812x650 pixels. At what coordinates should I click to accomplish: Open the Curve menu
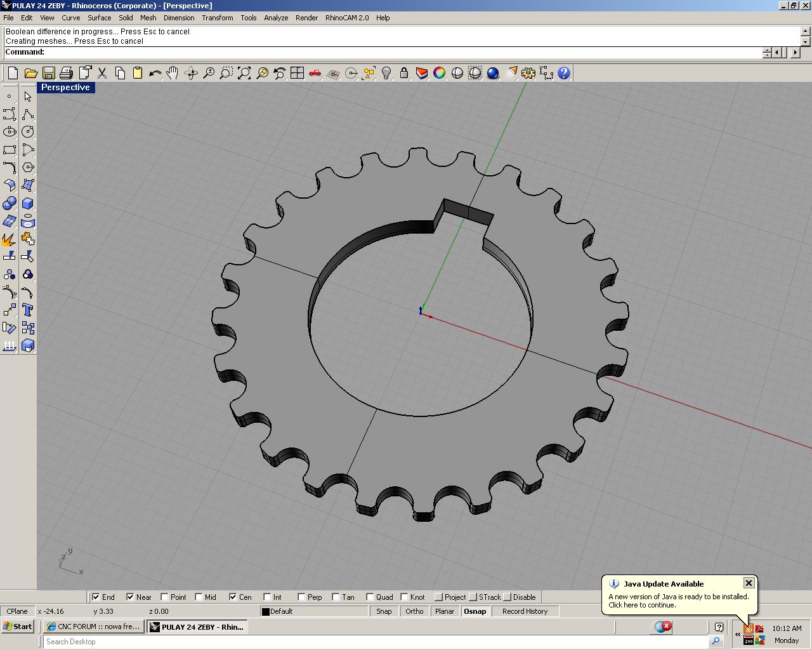[70, 18]
